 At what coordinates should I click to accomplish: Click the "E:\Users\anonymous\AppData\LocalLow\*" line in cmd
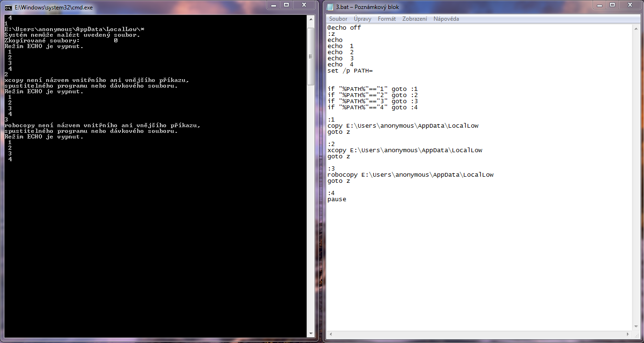tap(74, 29)
